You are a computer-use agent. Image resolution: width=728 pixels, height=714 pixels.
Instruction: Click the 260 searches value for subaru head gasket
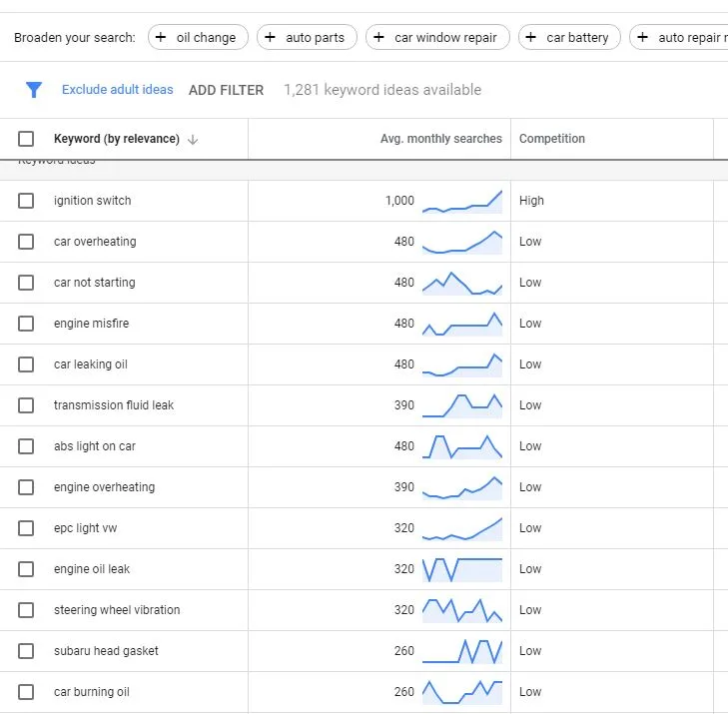(x=404, y=651)
